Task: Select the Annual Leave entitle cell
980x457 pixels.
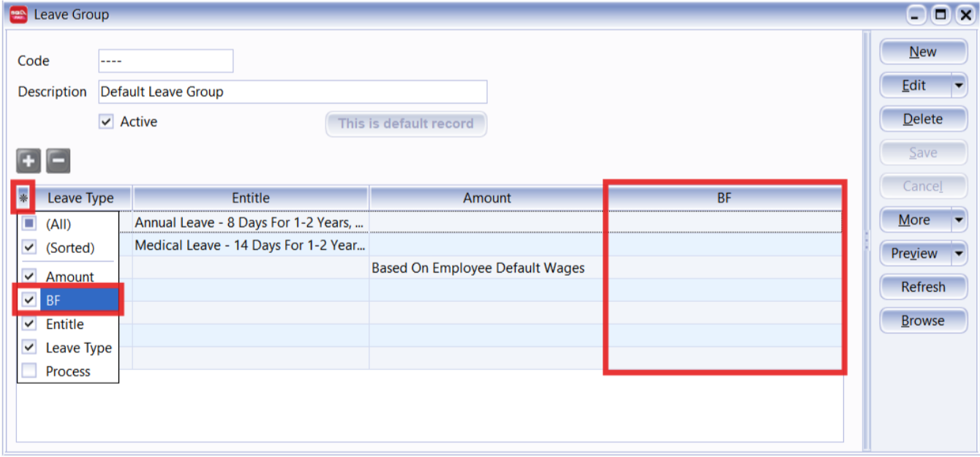Action: coord(251,222)
